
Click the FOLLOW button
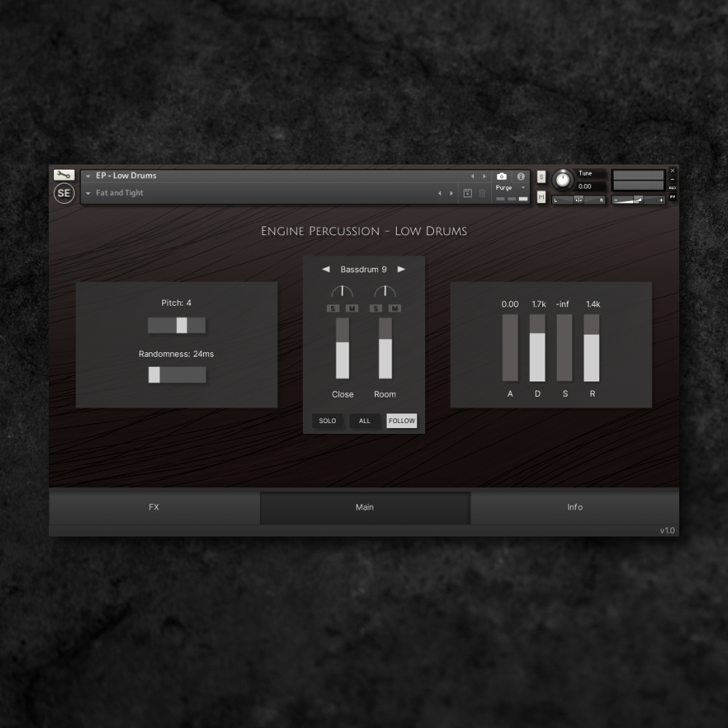point(401,421)
